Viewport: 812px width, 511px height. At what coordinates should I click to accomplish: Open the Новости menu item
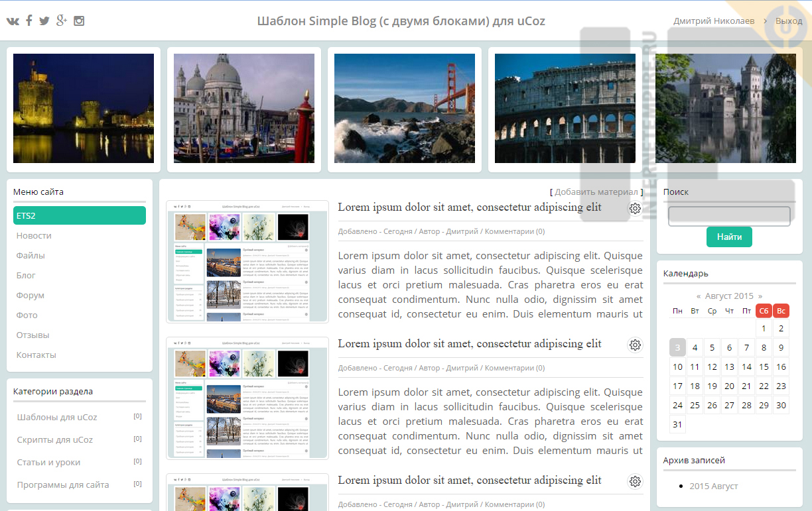[34, 235]
